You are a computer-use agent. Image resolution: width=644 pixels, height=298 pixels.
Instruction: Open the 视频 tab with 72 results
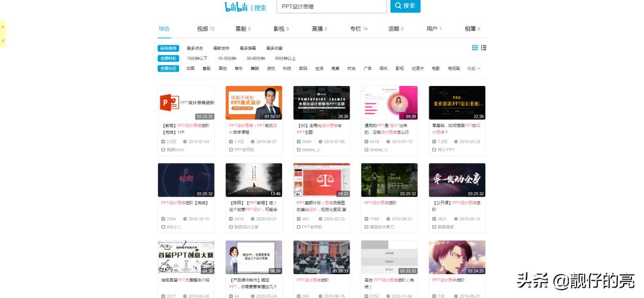coord(206,29)
